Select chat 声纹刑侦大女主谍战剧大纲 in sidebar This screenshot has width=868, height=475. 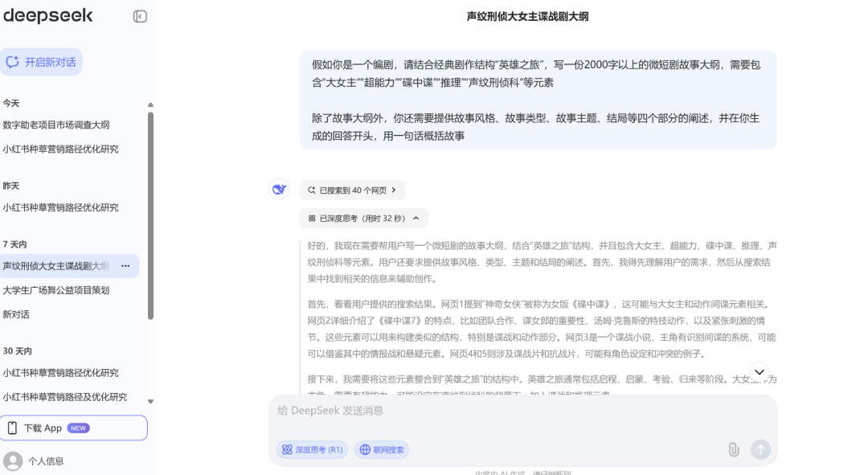(56, 266)
